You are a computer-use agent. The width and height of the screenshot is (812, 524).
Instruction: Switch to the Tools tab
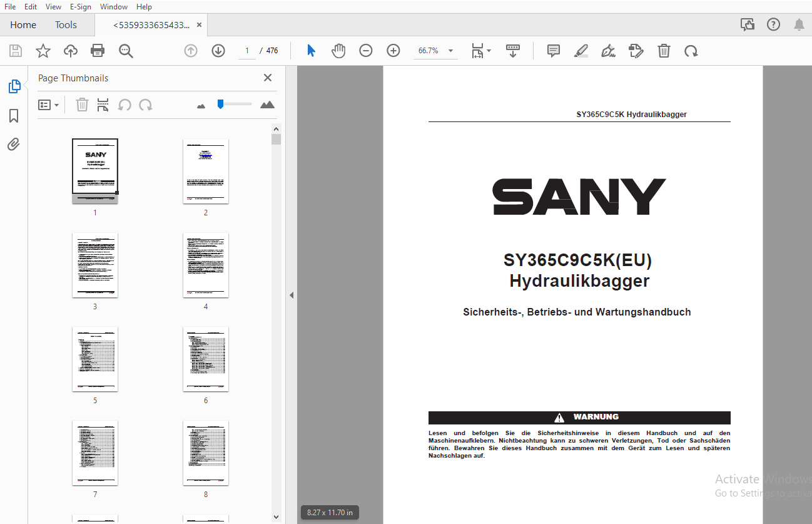click(66, 25)
